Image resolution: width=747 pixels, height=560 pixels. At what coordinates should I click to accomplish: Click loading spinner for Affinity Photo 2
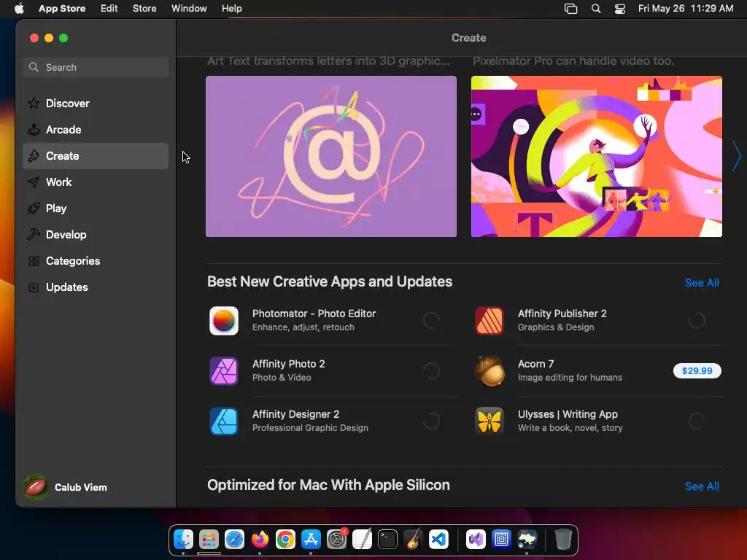431,371
